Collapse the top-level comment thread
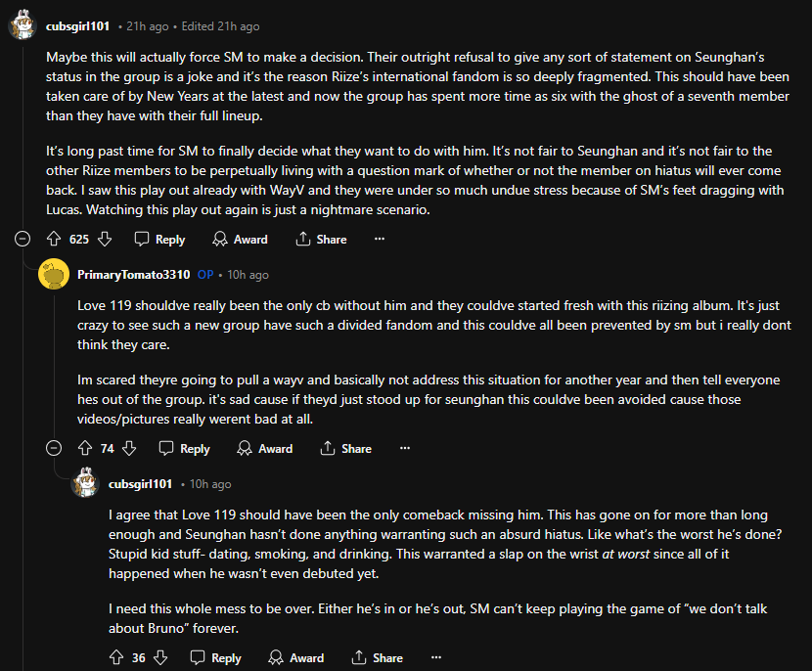This screenshot has height=671, width=812. pyautogui.click(x=23, y=239)
